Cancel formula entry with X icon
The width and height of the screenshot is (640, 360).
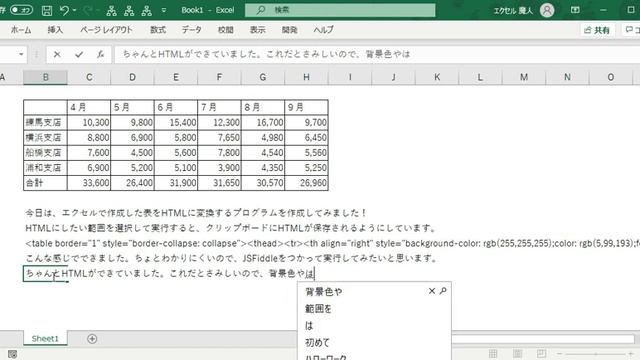click(57, 54)
